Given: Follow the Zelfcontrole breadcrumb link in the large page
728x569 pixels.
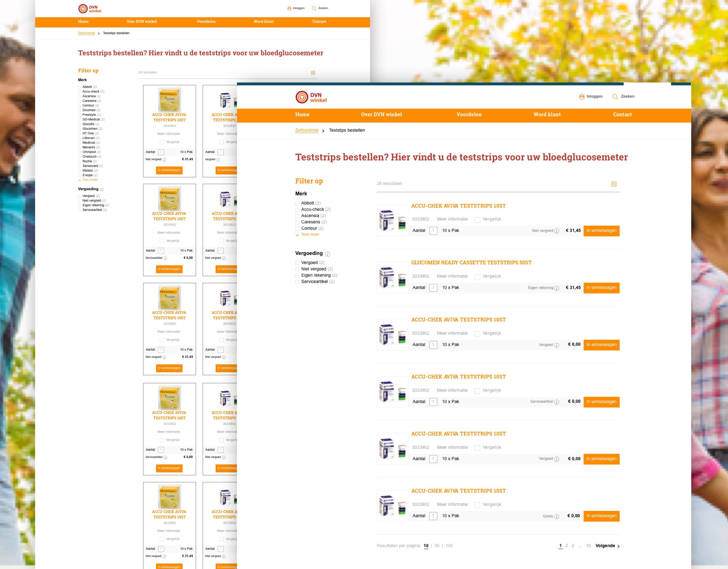Looking at the screenshot, I should (x=306, y=130).
